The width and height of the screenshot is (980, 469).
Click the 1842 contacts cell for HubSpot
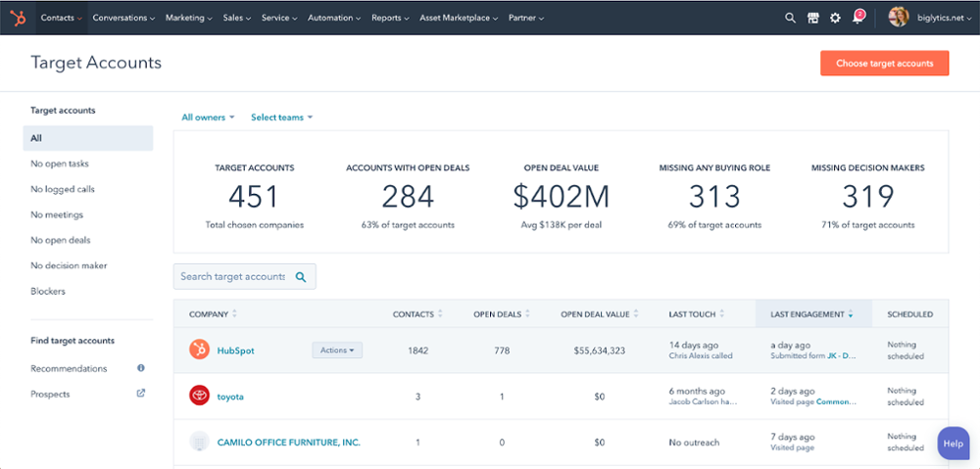pos(418,351)
